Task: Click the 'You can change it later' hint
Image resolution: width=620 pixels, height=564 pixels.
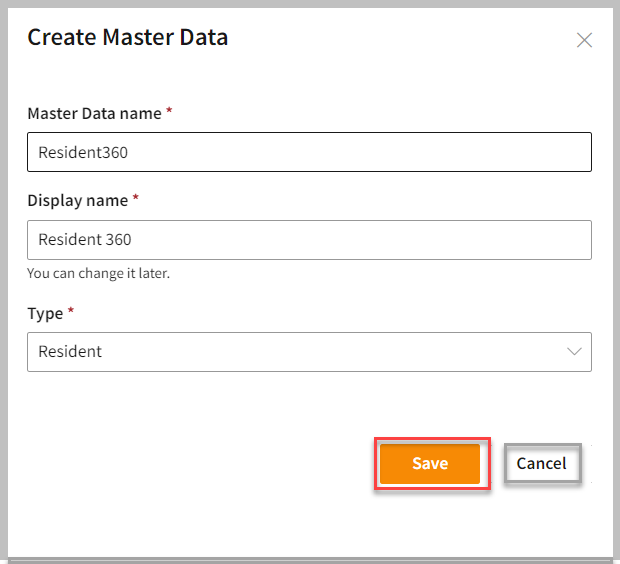Action: click(98, 273)
